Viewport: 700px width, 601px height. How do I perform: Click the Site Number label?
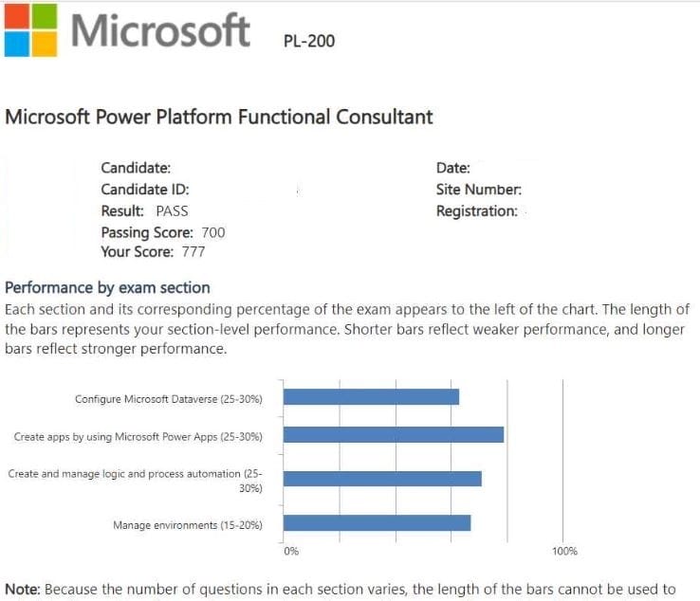coord(478,190)
